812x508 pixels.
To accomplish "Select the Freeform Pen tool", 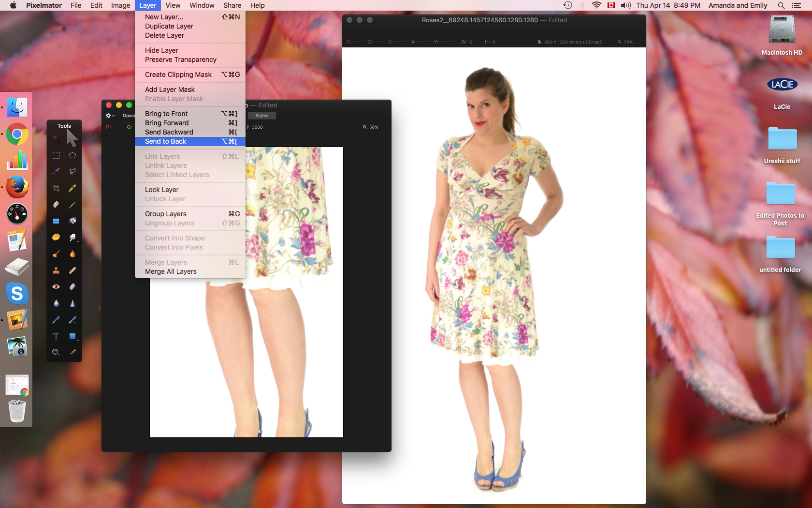I will tap(72, 320).
